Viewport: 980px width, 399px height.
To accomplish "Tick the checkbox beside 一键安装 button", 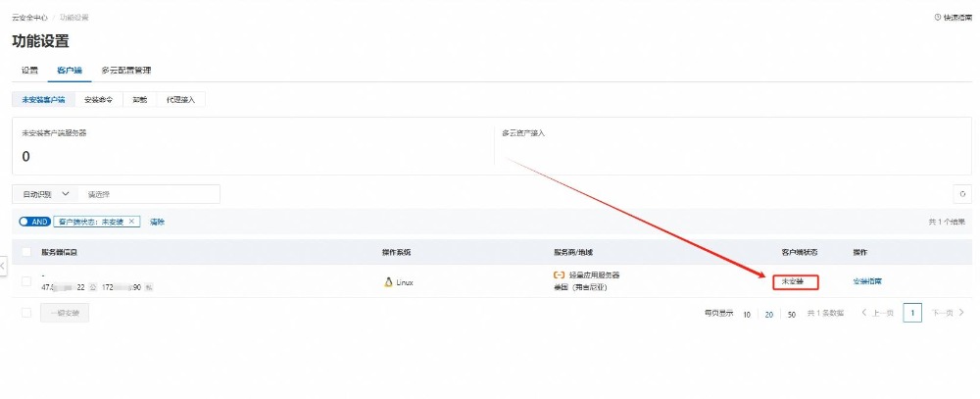I will click(x=26, y=314).
